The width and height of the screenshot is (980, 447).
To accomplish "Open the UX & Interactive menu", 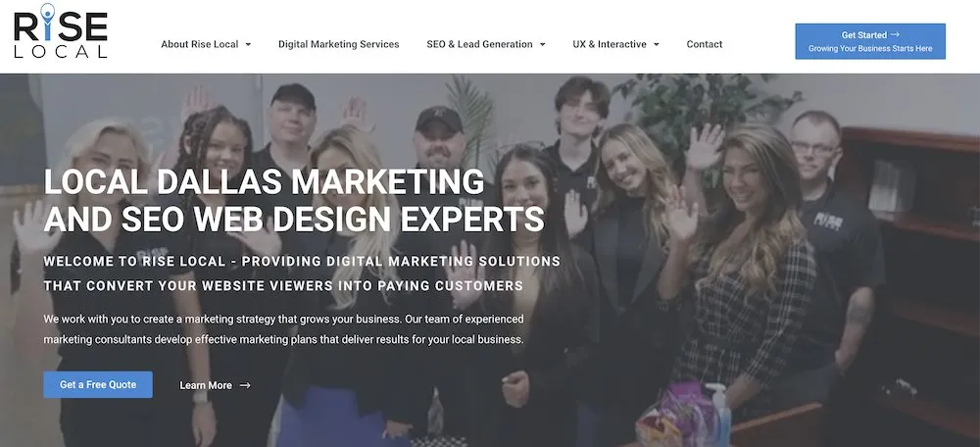I will pos(610,44).
